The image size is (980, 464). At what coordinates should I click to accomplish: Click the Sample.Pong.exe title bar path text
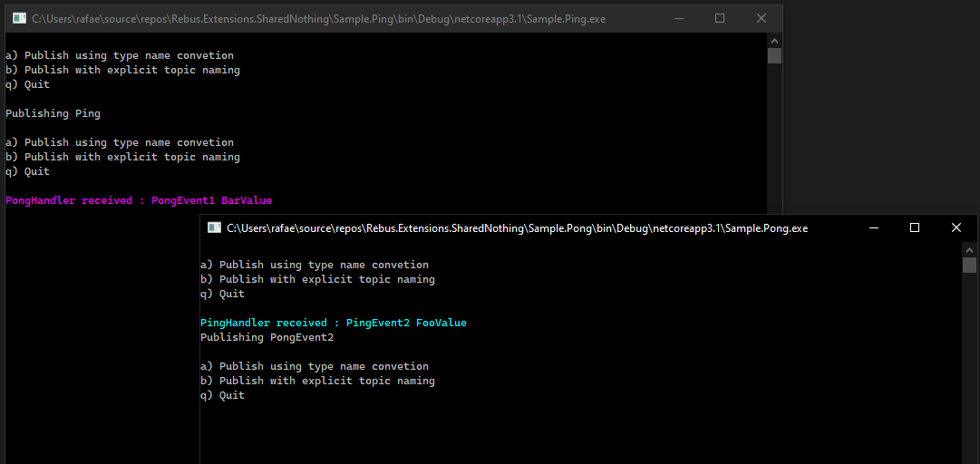pos(518,228)
